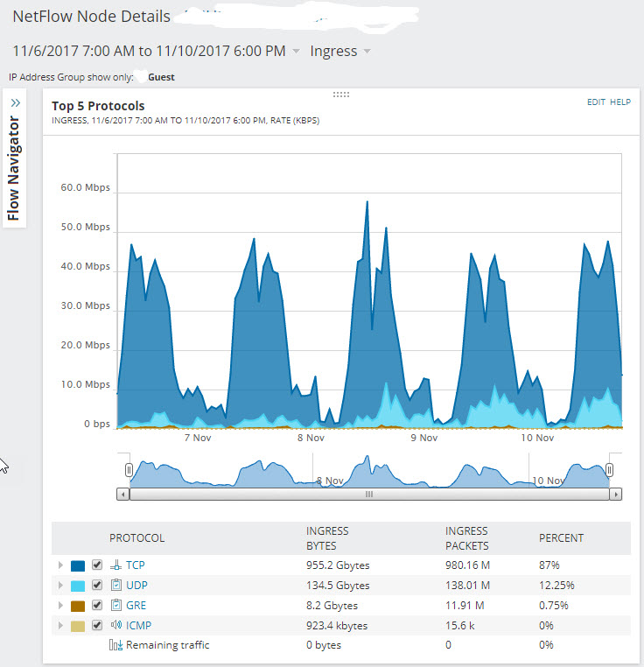Click the GRE protocol clipboard icon
The image size is (644, 667).
tap(116, 605)
